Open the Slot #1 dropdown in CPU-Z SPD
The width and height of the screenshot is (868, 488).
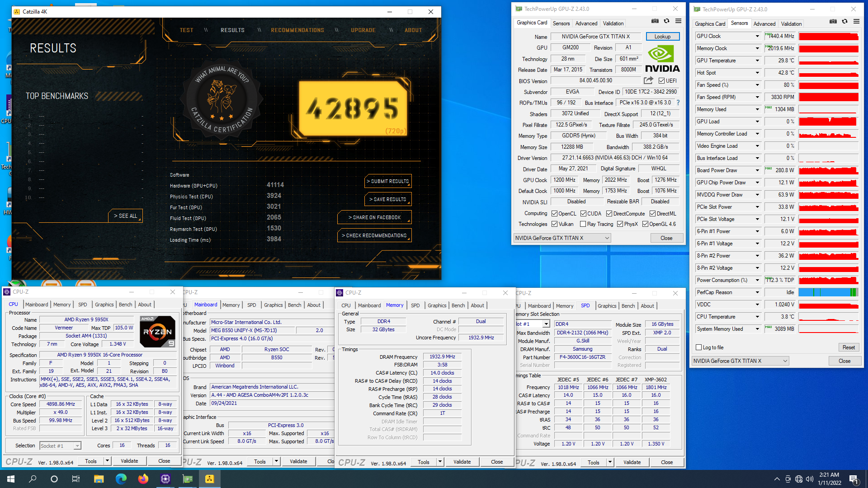(x=546, y=324)
